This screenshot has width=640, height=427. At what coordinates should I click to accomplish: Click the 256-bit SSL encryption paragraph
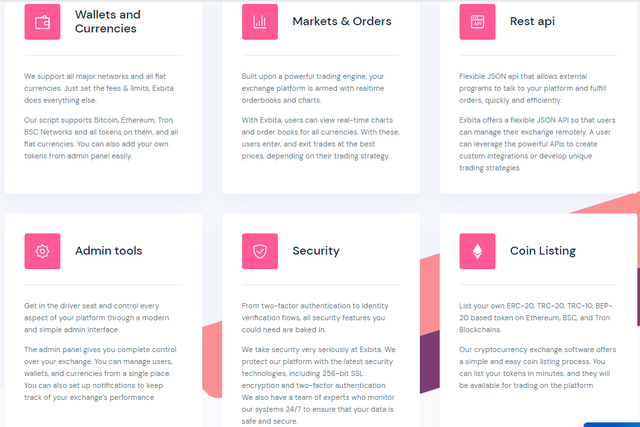click(318, 385)
